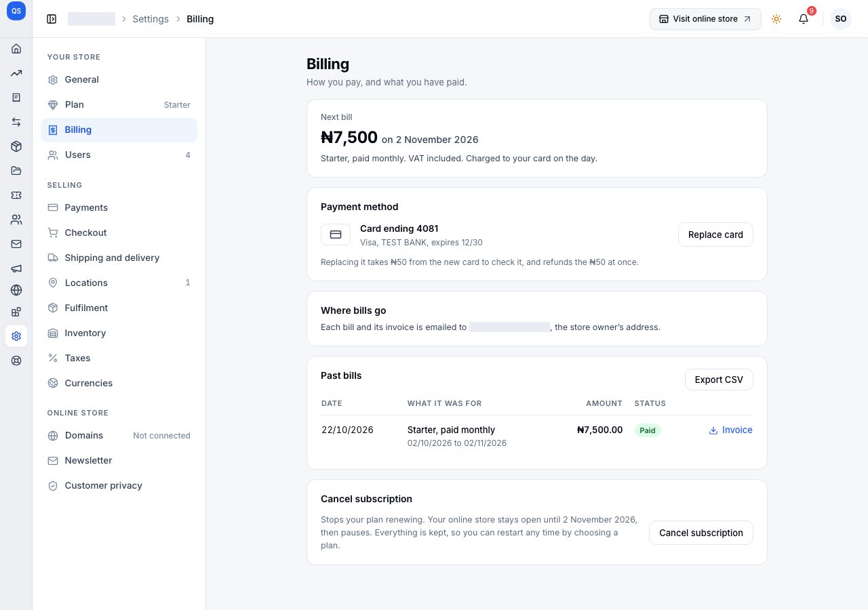Click the Cancel subscription button
868x610 pixels.
coord(701,533)
